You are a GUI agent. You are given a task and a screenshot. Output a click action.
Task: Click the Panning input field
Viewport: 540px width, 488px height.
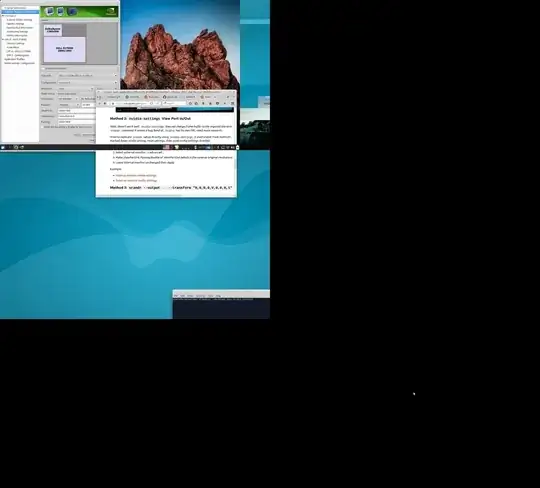click(x=77, y=122)
